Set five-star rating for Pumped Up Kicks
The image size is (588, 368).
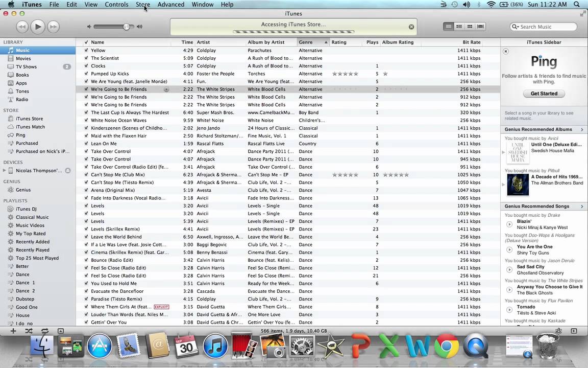[x=356, y=74]
